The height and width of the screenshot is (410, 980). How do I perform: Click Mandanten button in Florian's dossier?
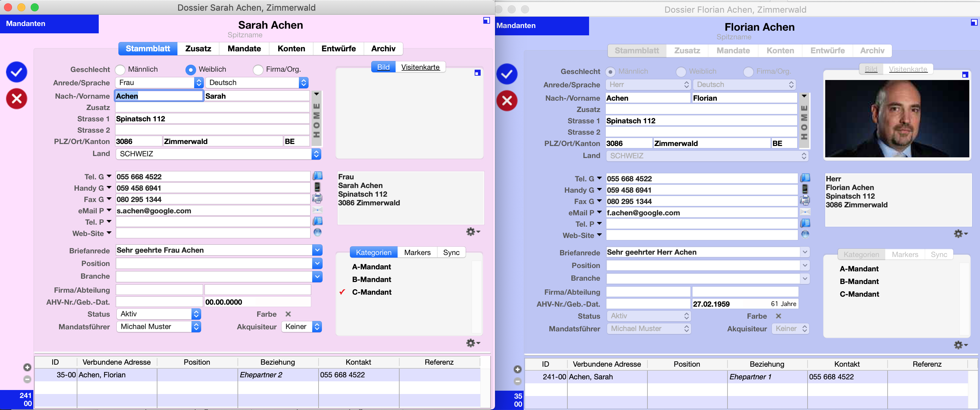tap(542, 25)
